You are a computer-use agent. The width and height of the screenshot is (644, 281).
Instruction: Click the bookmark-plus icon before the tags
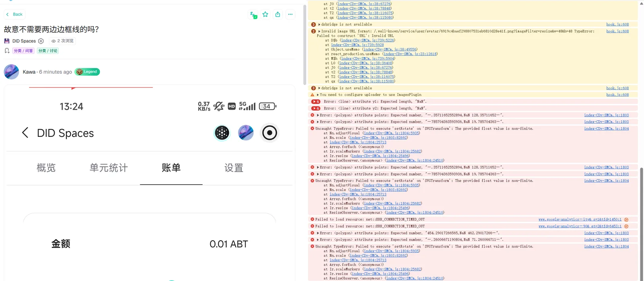coord(7,51)
